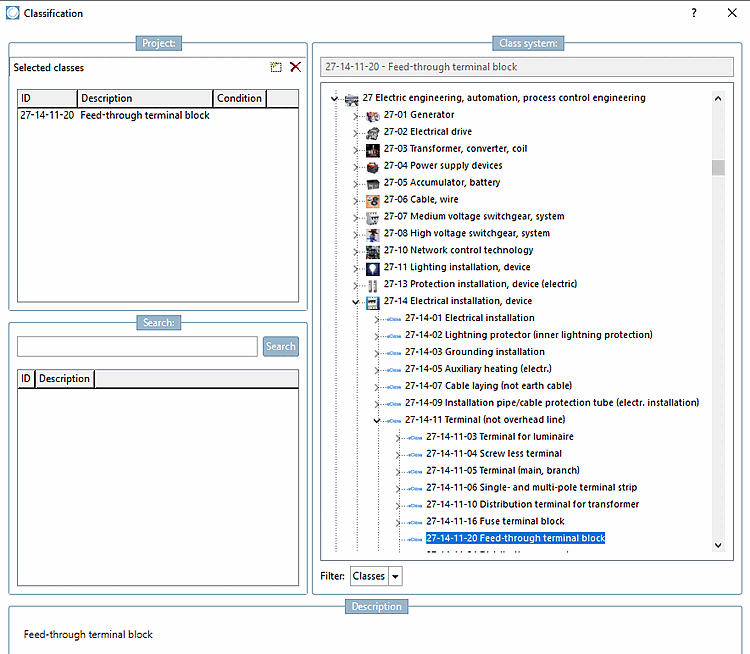Select the 27-11 Lighting installation bulb icon
This screenshot has width=750, height=654.
(x=373, y=268)
